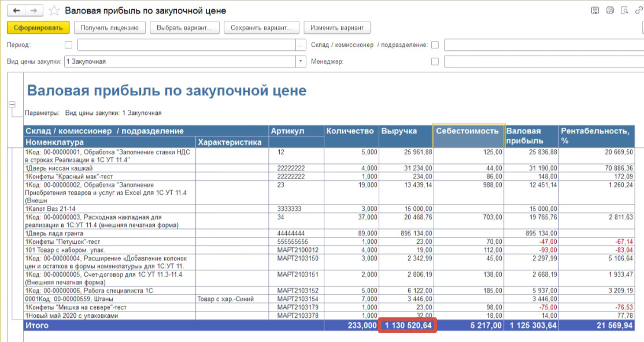Click Сохранить вариант button
This screenshot has width=644, height=342.
[x=261, y=28]
